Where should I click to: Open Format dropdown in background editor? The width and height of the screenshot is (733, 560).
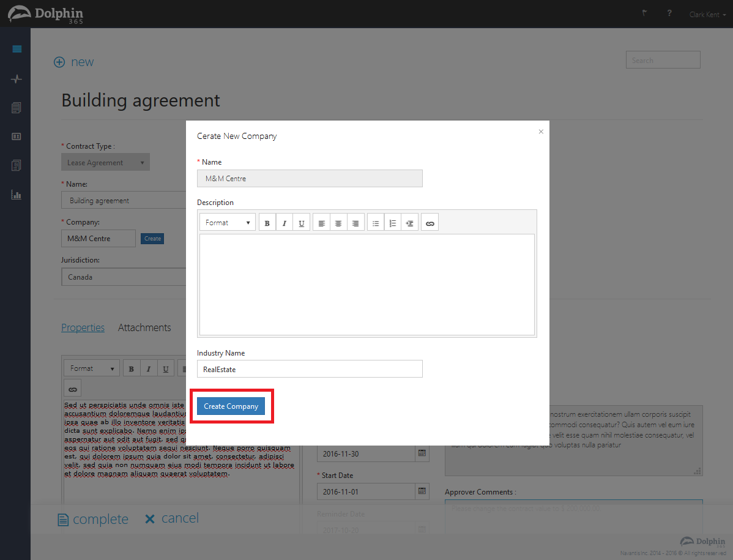(92, 368)
